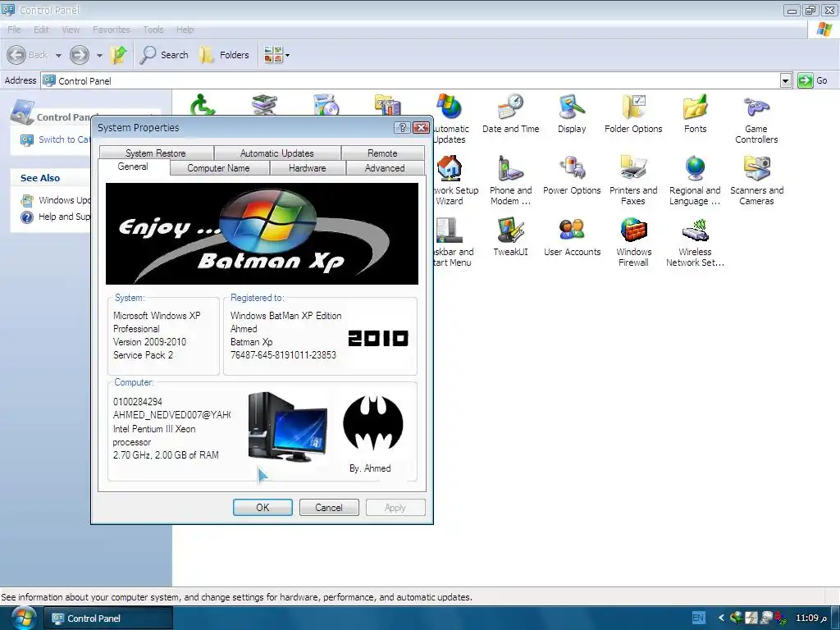
Task: Open Folder Options icon
Action: pos(633,113)
